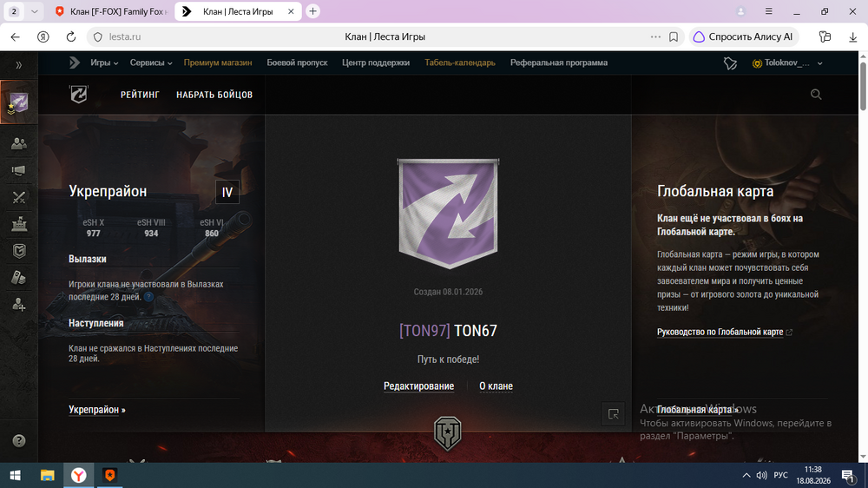Open the Реферальная программа menu item
Viewport: 868px width, 488px height.
point(559,63)
